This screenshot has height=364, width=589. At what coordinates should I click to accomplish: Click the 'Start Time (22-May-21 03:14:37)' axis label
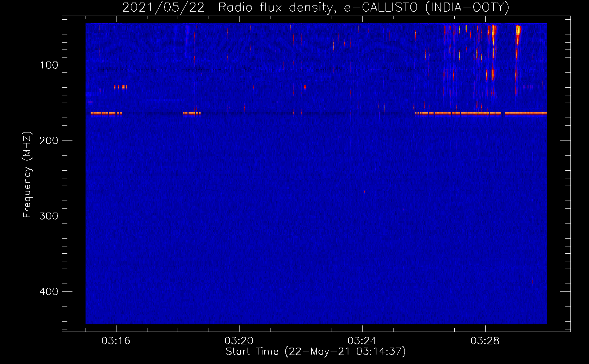pyautogui.click(x=316, y=352)
